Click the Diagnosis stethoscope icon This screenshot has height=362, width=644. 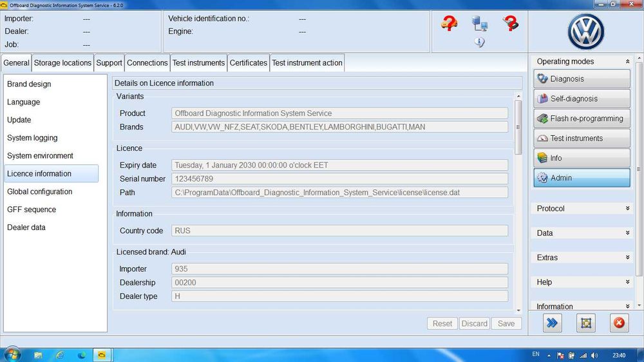pos(542,79)
